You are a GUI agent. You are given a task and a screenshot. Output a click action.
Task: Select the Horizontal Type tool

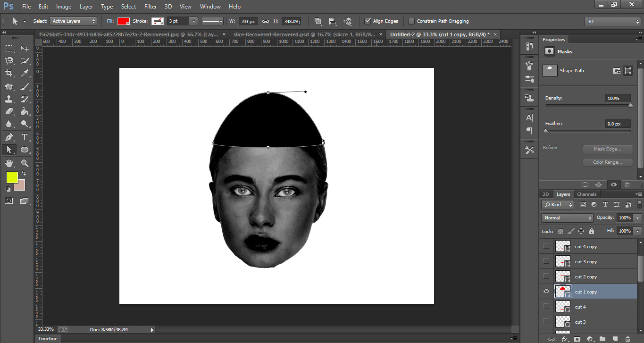point(25,137)
